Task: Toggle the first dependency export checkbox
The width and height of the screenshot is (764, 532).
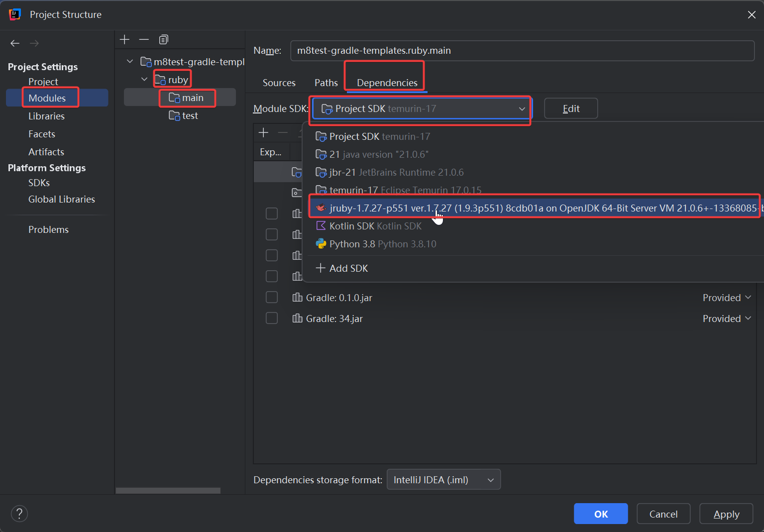Action: [x=272, y=213]
